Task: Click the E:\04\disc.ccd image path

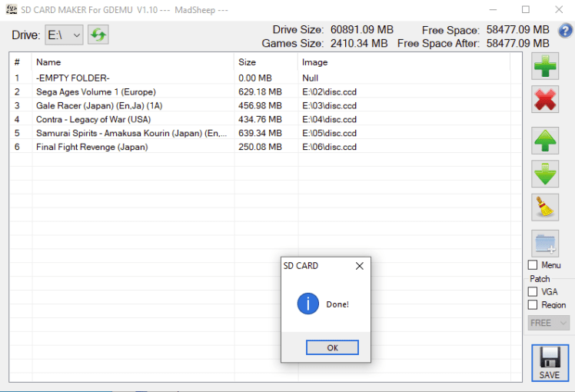Action: point(329,119)
